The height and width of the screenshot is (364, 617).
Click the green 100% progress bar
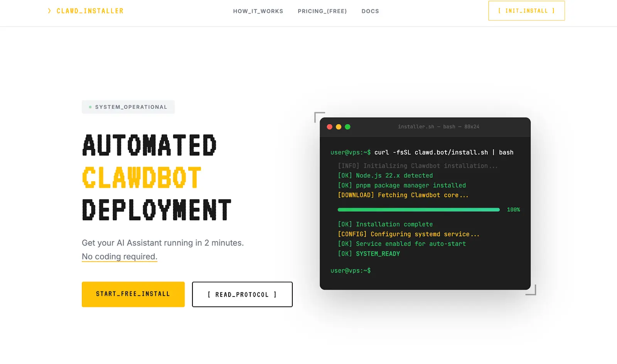click(418, 210)
